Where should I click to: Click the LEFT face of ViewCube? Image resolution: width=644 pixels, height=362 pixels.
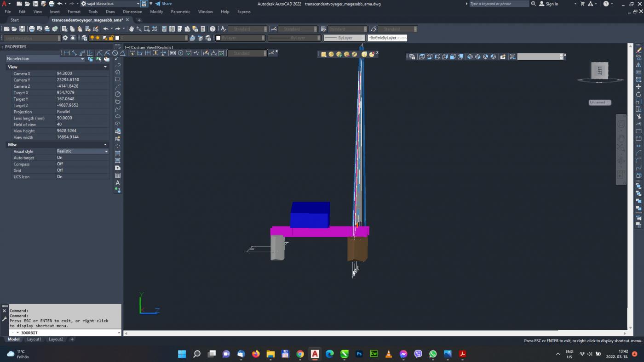point(599,71)
